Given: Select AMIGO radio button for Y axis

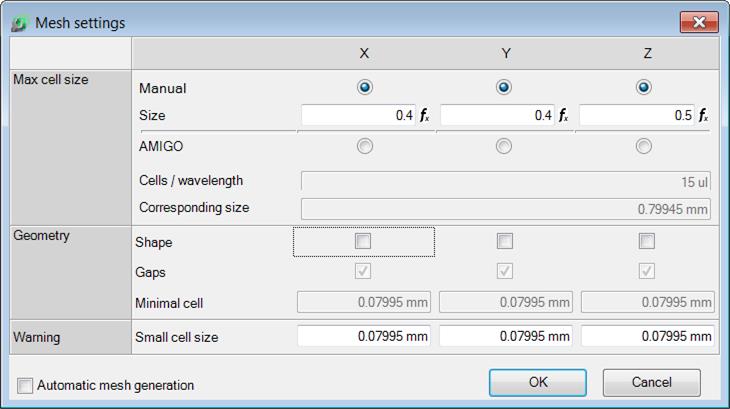Looking at the screenshot, I should 503,146.
